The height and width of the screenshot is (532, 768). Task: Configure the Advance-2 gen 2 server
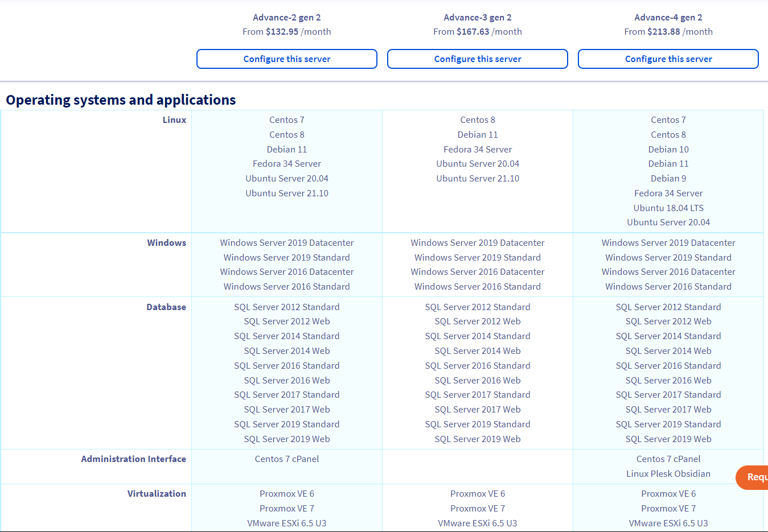pyautogui.click(x=287, y=59)
